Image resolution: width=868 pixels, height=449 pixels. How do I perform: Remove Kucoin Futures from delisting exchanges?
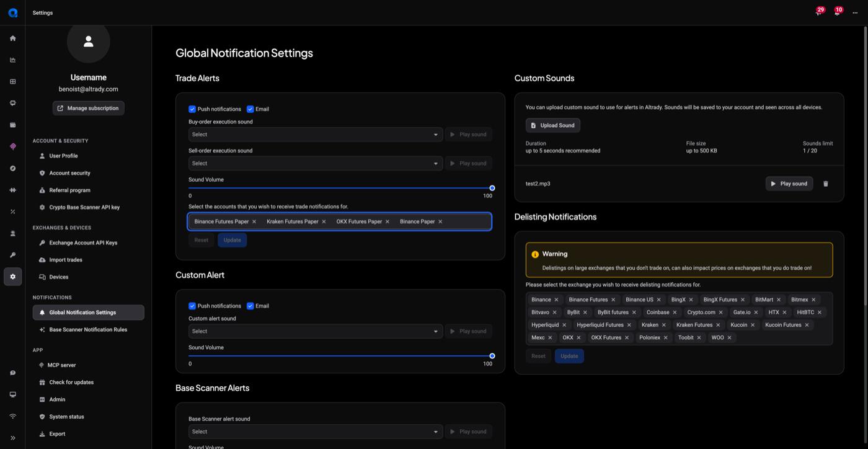(x=807, y=325)
